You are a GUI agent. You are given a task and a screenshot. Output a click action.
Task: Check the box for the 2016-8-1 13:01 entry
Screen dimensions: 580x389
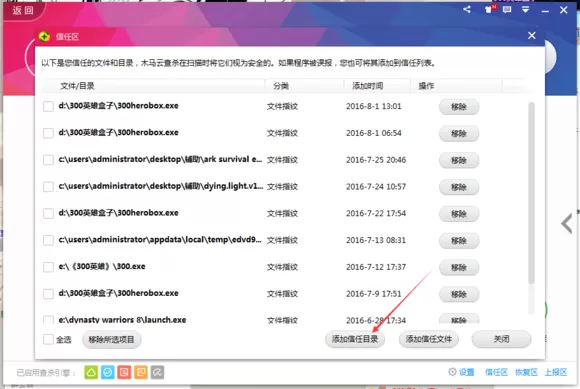[48, 106]
